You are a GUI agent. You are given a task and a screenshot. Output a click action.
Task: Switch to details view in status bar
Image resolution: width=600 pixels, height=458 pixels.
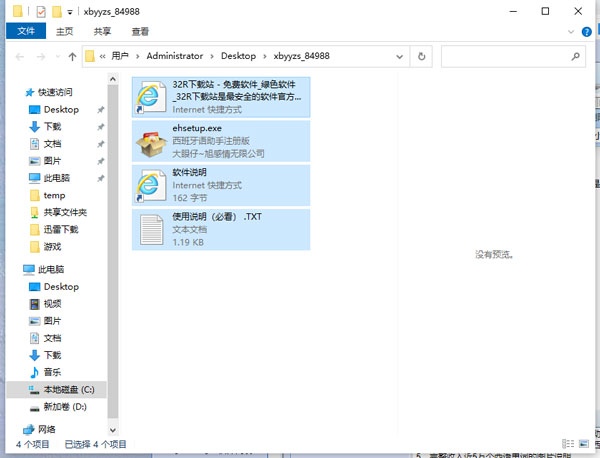pyautogui.click(x=568, y=444)
